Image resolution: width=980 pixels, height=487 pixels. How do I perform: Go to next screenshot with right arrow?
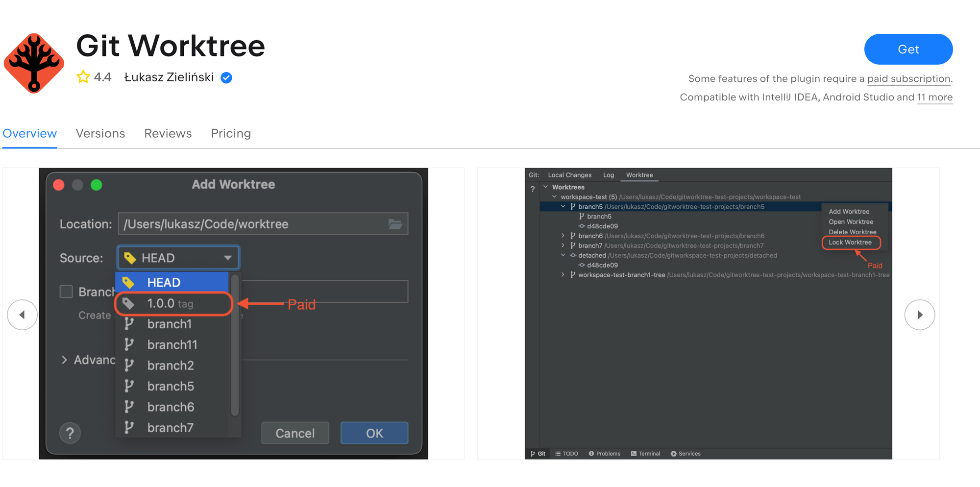click(x=919, y=315)
